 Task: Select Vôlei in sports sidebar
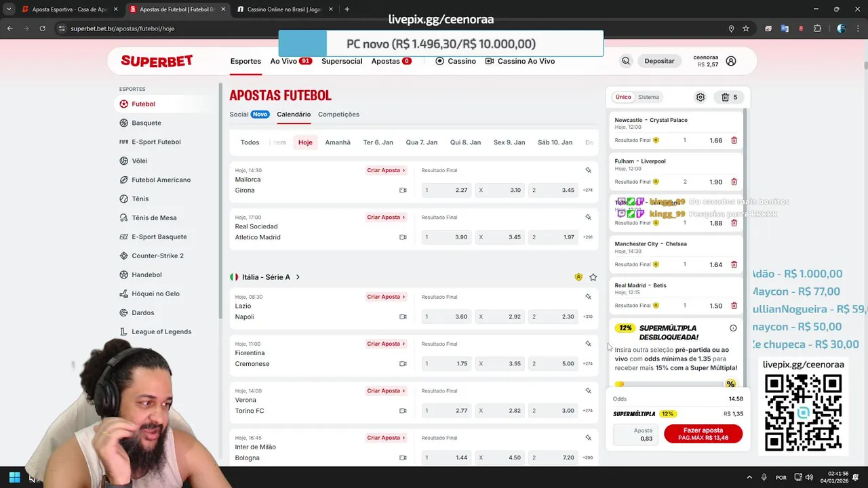[x=140, y=161]
